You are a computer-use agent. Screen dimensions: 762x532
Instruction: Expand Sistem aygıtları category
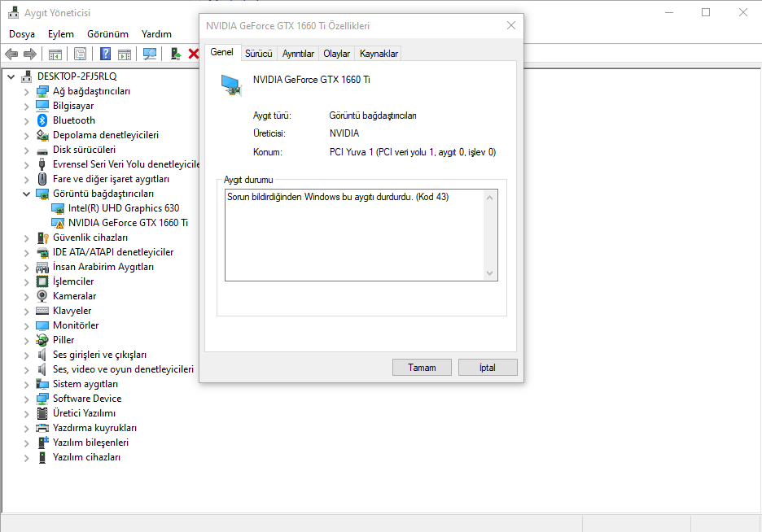click(x=26, y=385)
